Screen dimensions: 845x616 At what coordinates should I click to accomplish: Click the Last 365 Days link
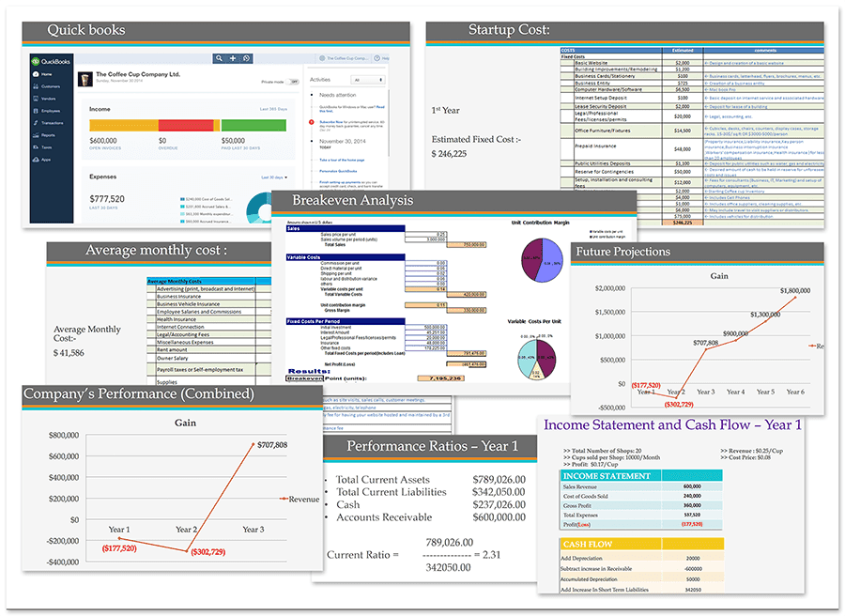pos(274,109)
